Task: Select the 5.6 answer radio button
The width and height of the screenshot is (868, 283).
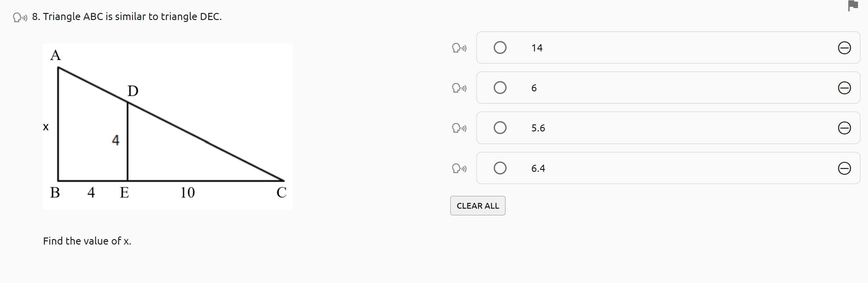Action: click(x=500, y=128)
